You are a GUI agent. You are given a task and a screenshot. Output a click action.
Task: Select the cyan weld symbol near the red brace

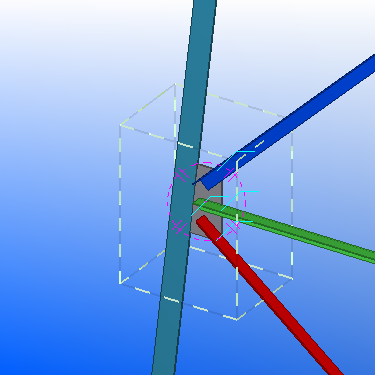[x=234, y=230]
